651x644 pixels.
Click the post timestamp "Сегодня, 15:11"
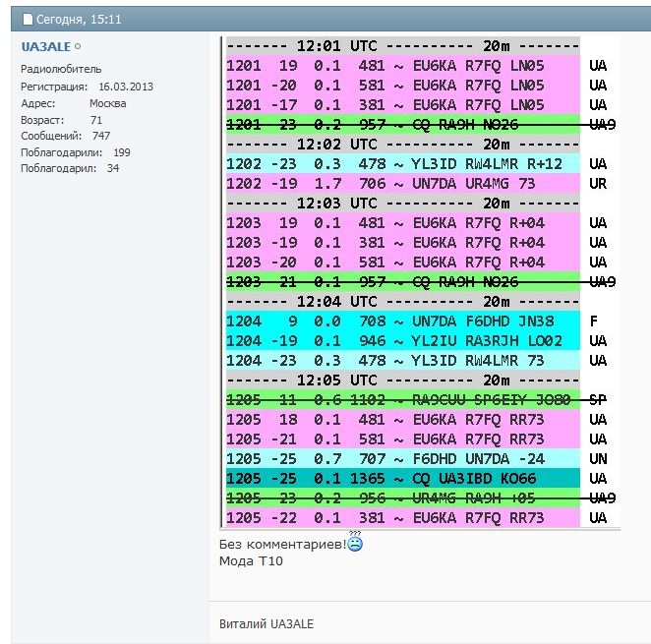[x=72, y=19]
